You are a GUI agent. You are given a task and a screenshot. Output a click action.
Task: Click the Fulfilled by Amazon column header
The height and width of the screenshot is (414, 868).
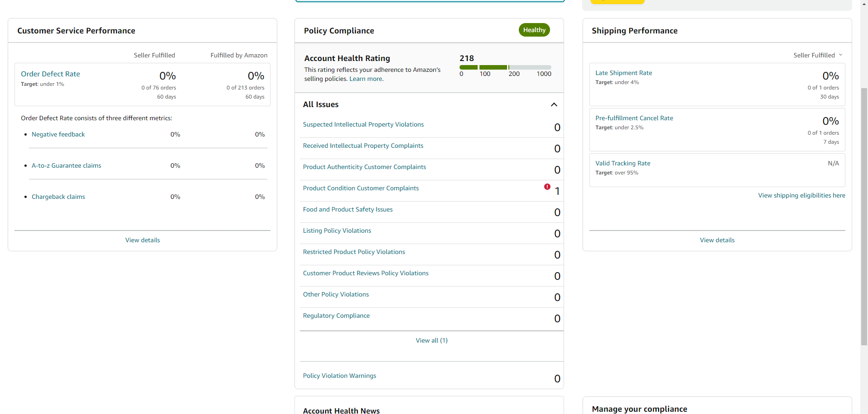(x=239, y=55)
